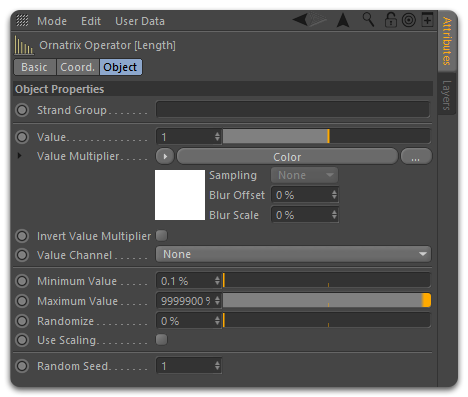Click the Color shader button
Screen dimensions: 468x397
287,157
